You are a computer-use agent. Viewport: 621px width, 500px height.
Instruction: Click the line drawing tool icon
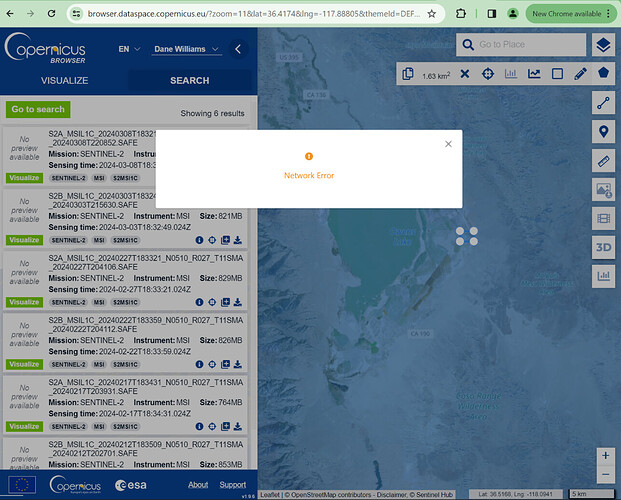click(x=603, y=103)
